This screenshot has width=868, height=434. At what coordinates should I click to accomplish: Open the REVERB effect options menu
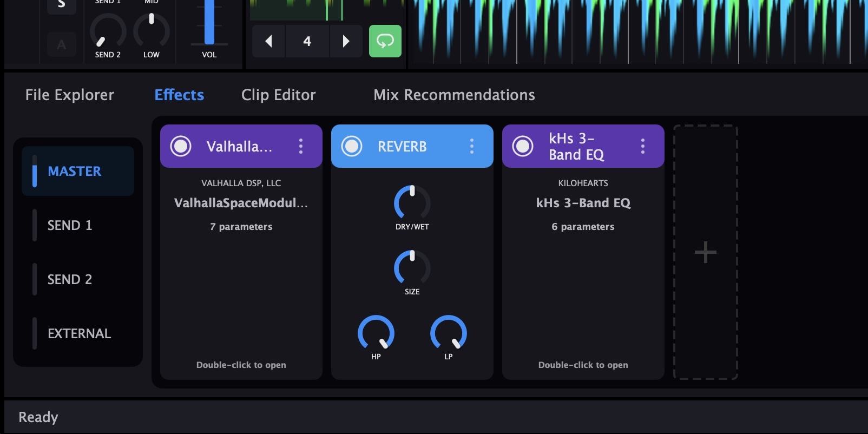pyautogui.click(x=472, y=146)
